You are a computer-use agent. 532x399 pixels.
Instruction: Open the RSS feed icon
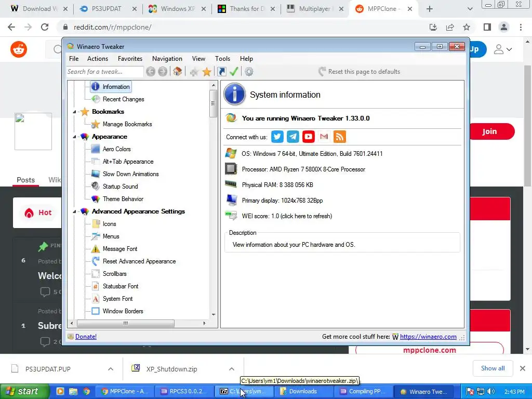pyautogui.click(x=340, y=137)
